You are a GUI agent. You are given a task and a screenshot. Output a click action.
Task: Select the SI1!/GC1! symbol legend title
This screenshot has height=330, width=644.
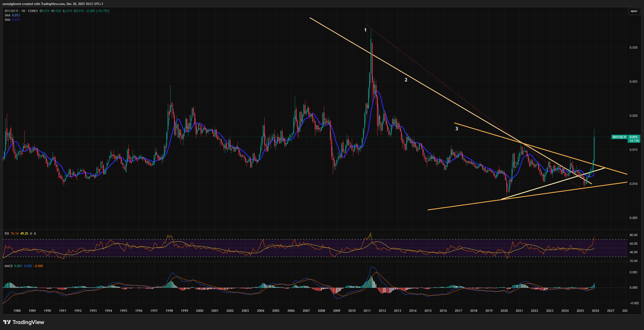click(x=11, y=11)
